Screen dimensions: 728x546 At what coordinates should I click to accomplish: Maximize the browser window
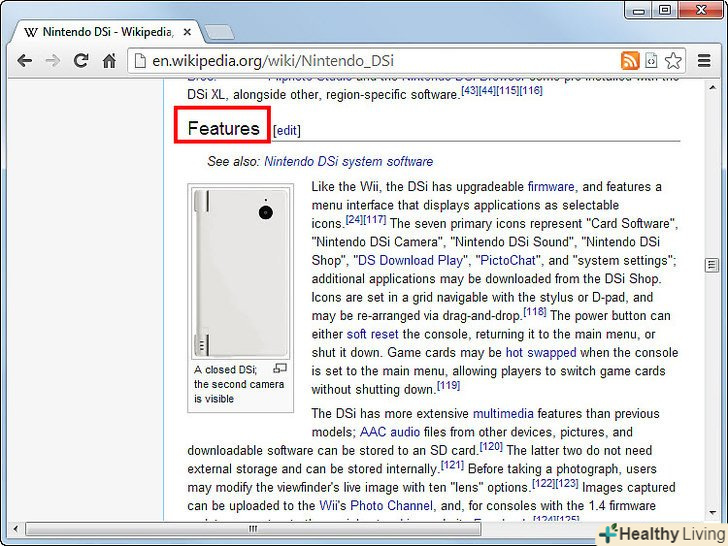pyautogui.click(x=665, y=10)
